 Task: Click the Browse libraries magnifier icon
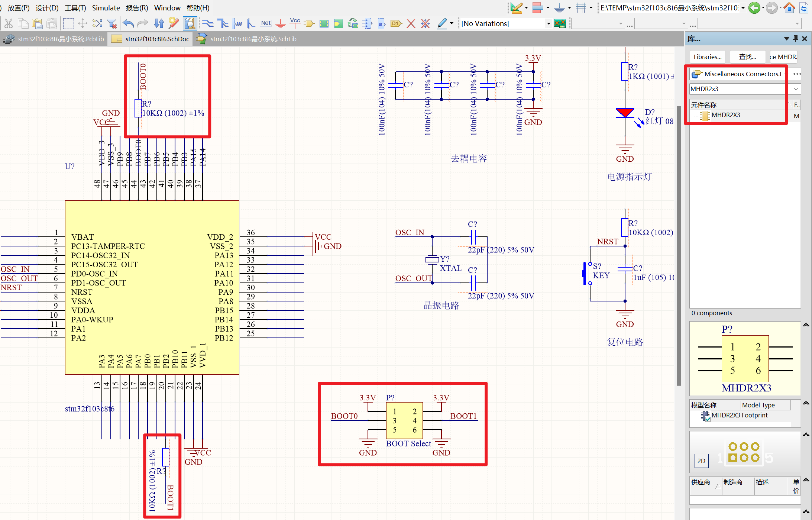pos(190,24)
